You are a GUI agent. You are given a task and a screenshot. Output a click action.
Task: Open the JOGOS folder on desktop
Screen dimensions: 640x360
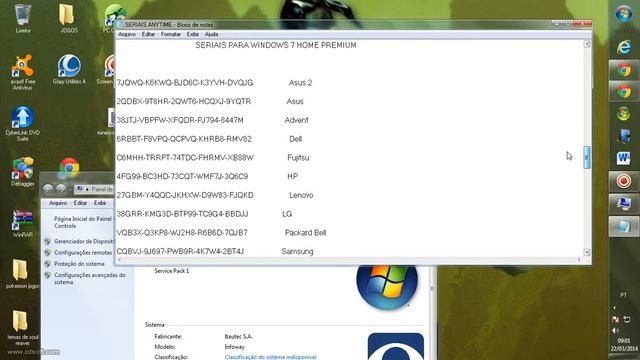coord(68,18)
